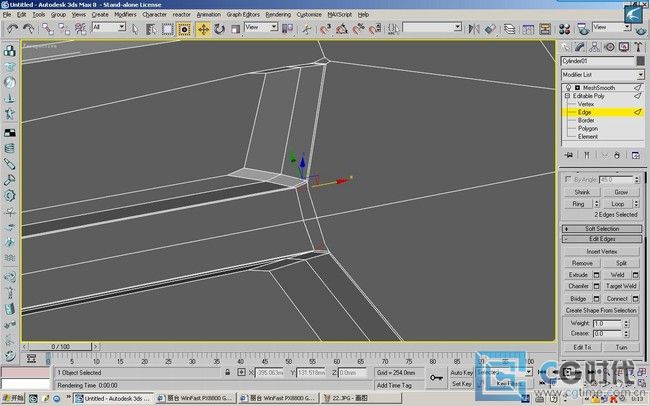Click Use Pivot Point Center icon
Viewport: 650px width, 406px height.
[287, 29]
